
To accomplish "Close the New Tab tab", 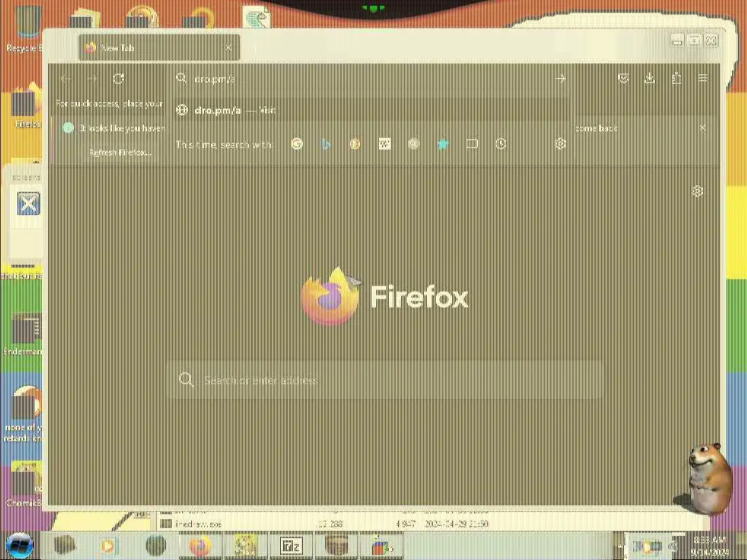I will [x=228, y=47].
